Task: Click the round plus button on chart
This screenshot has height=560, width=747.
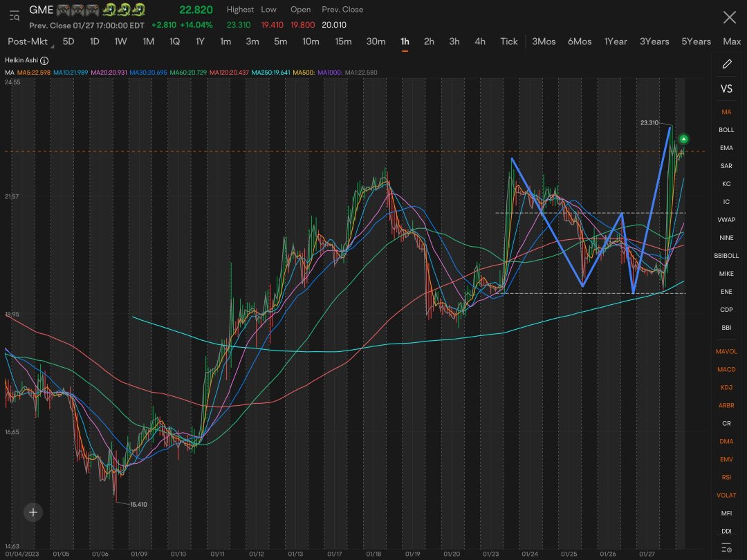Action: click(33, 512)
